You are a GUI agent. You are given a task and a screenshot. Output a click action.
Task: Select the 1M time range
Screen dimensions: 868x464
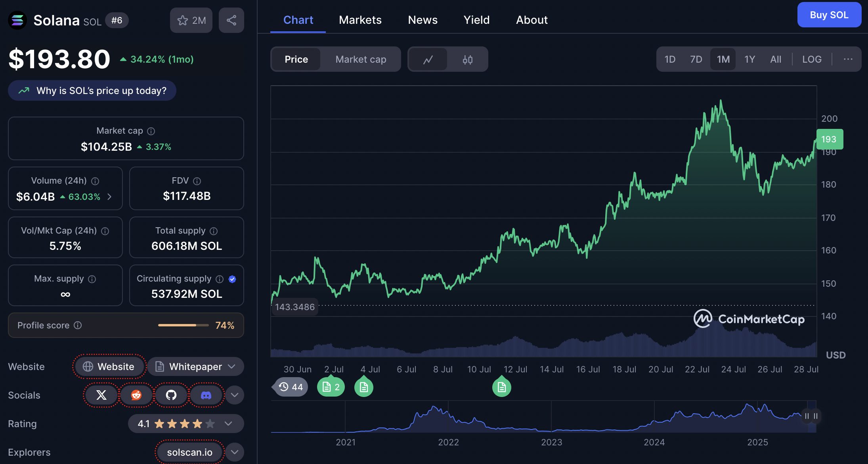tap(723, 59)
